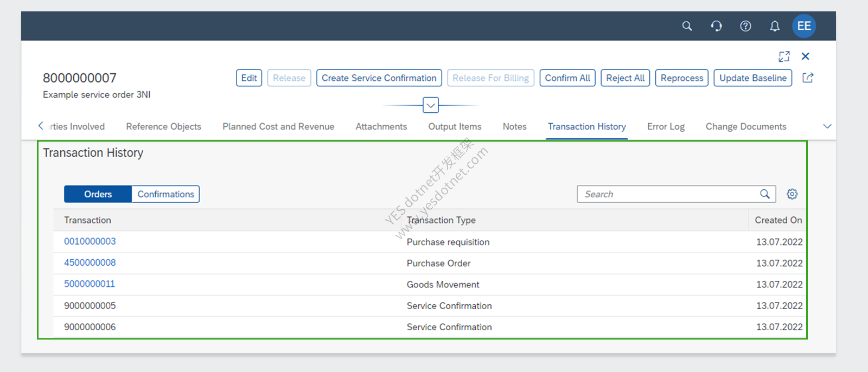The image size is (868, 372).
Task: Collapse the header with the chevron button
Action: (x=431, y=105)
